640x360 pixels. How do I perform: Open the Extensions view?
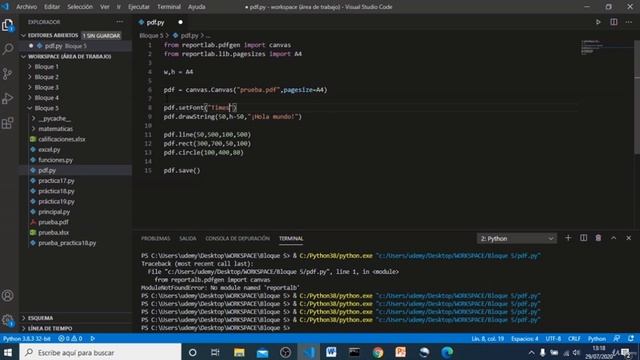point(8,123)
